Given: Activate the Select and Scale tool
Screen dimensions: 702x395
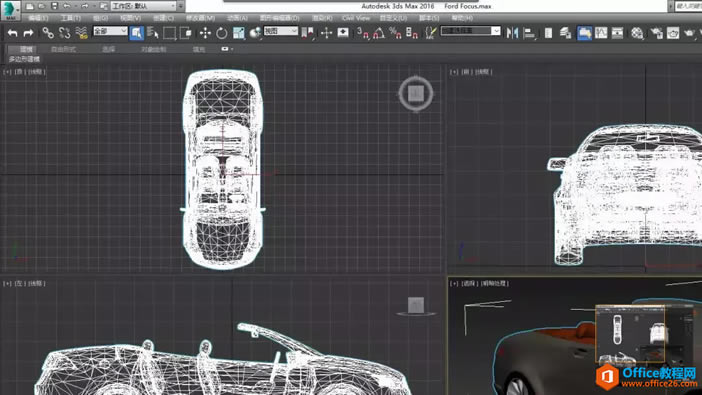Looking at the screenshot, I should [x=239, y=33].
